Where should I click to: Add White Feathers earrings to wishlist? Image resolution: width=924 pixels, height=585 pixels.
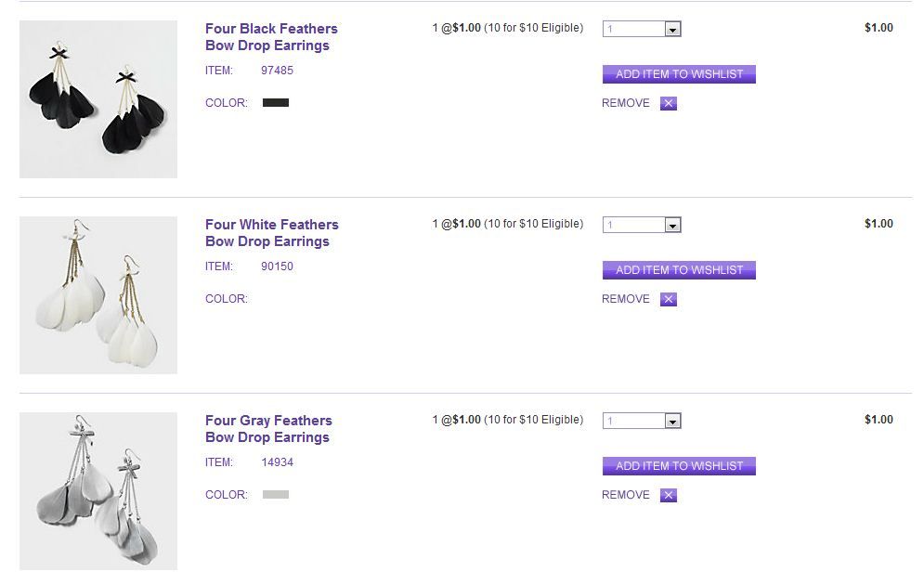(x=679, y=270)
